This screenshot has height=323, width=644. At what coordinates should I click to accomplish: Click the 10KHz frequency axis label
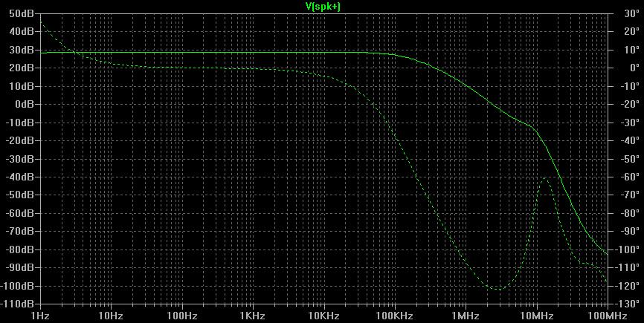[324, 316]
